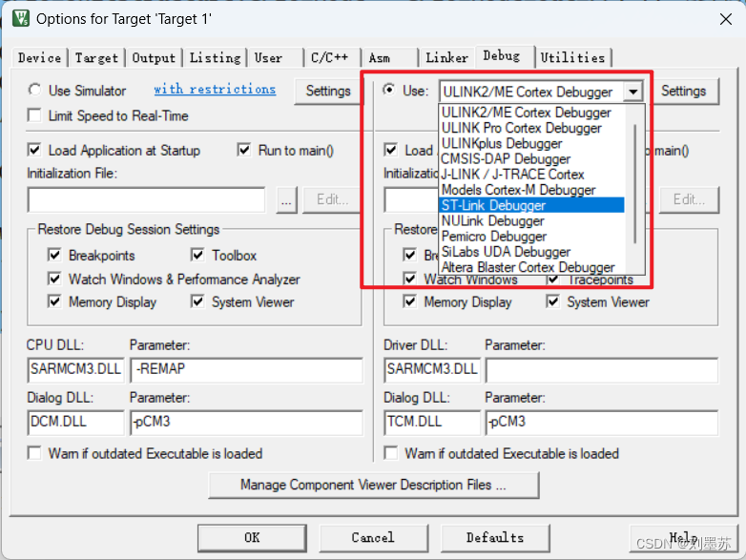Choose J-LINK / J-TRACE Cortex
Viewport: 746px width, 560px height.
tap(531, 175)
